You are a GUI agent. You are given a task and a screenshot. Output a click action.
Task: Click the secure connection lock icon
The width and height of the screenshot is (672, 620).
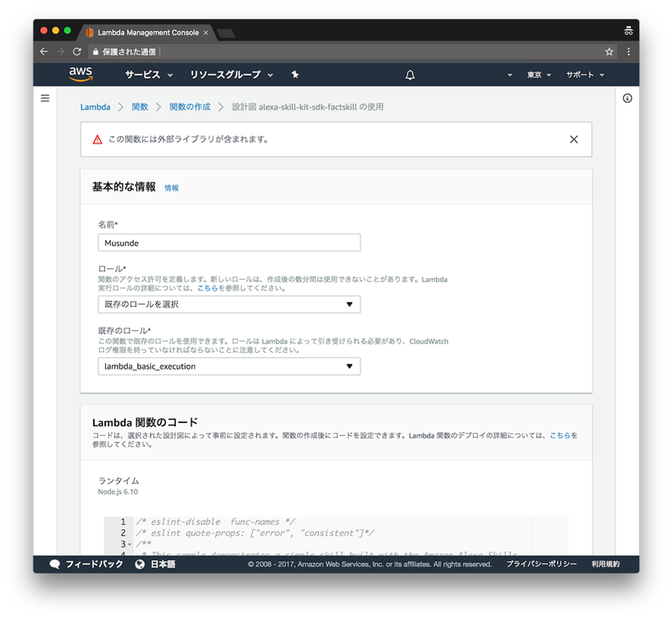96,51
